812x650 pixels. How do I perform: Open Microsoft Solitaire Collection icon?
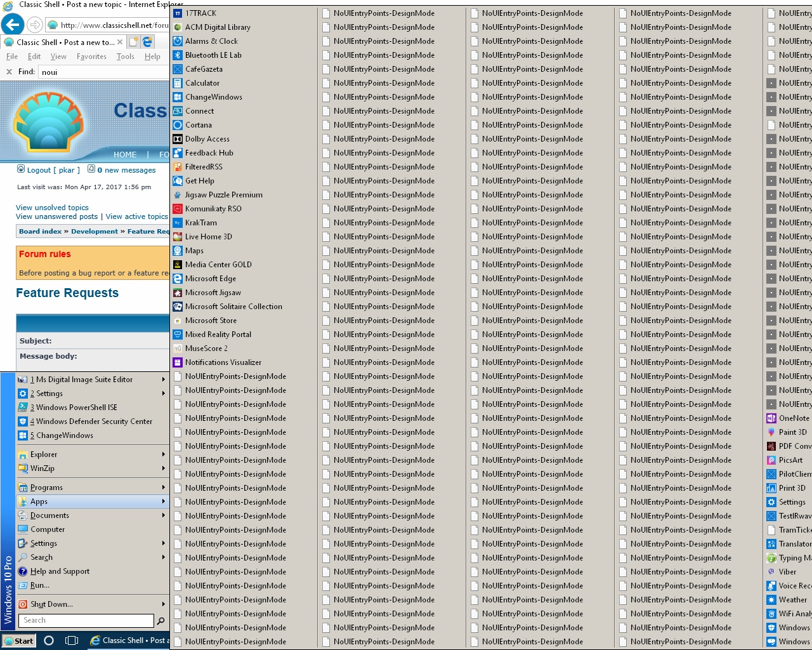pyautogui.click(x=178, y=307)
